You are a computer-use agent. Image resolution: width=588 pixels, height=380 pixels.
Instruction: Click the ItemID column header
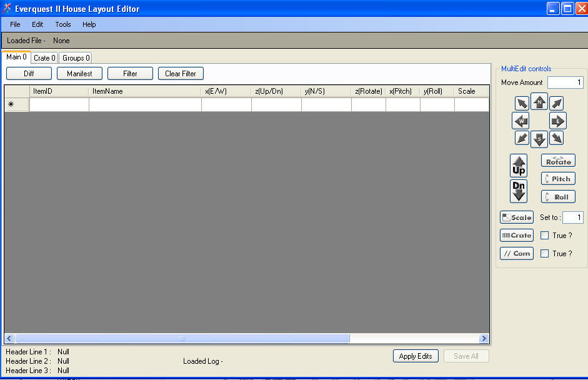click(x=59, y=91)
